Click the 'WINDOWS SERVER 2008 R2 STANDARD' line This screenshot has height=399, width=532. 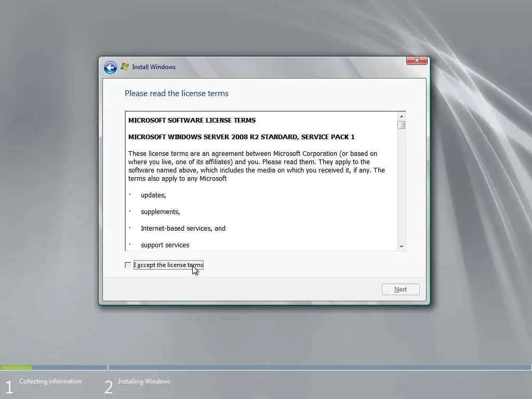coord(242,137)
